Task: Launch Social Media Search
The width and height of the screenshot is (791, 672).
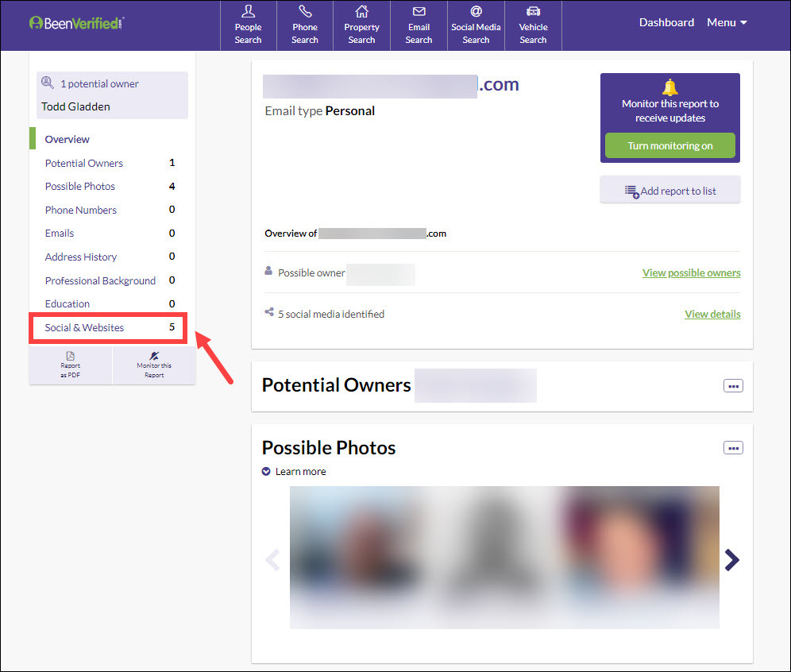Action: 476,25
